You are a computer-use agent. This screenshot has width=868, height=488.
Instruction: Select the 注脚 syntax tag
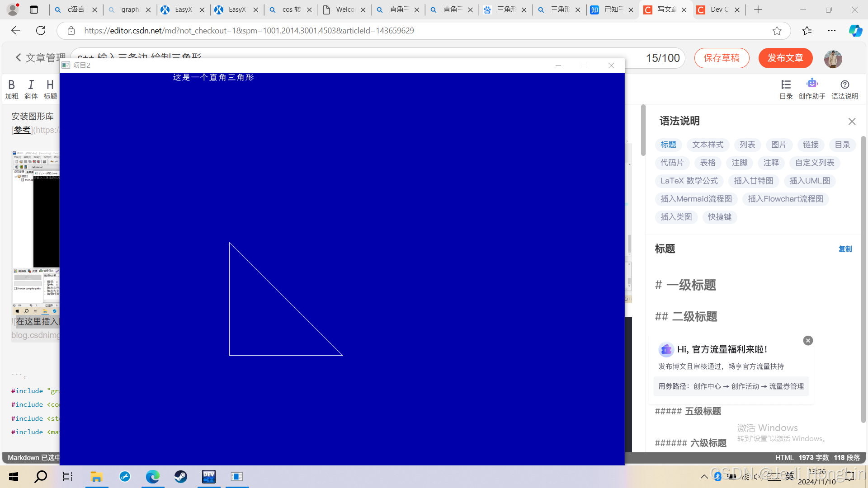point(740,163)
